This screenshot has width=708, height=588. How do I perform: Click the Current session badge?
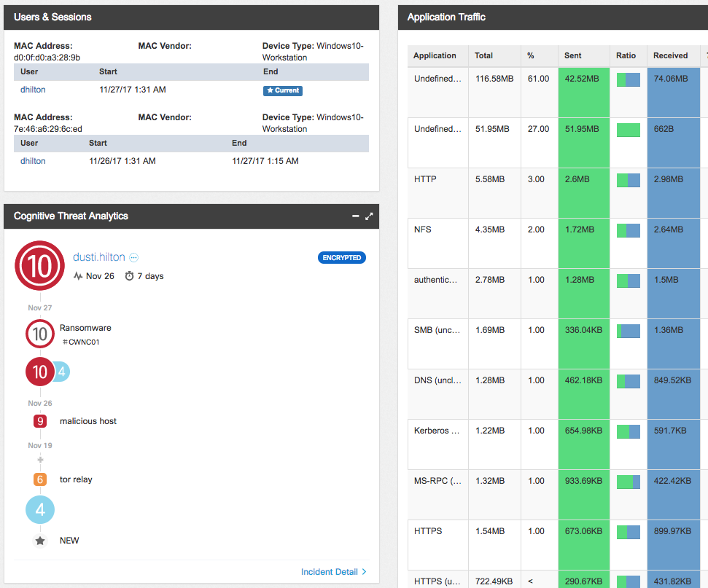[x=282, y=91]
